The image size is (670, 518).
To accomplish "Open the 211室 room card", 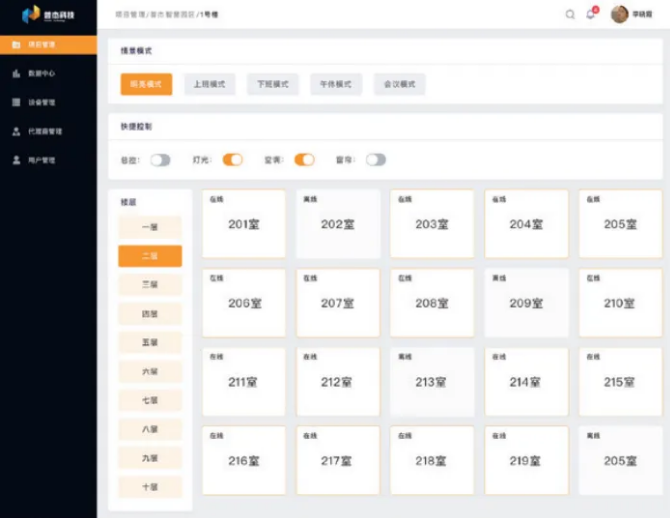I will [x=244, y=382].
